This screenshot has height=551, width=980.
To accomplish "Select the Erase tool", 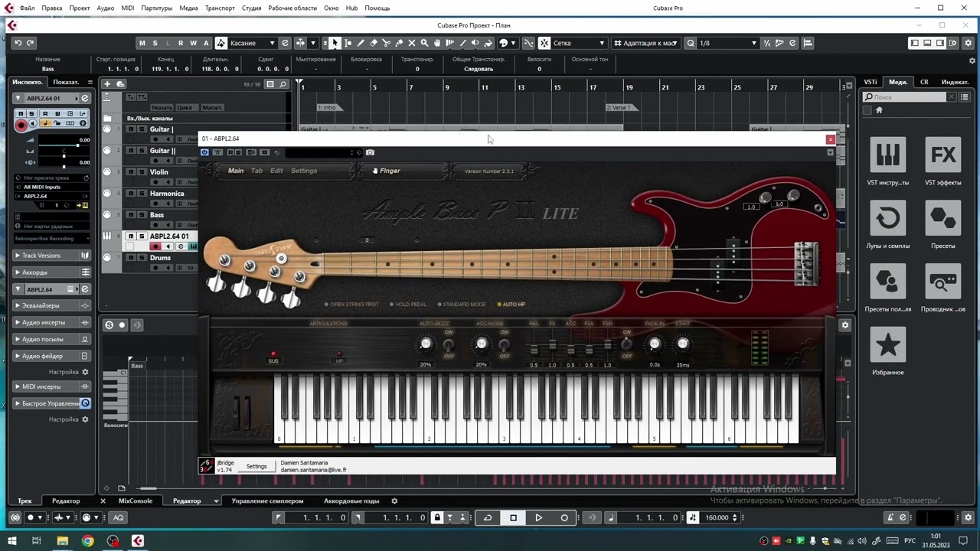I will click(374, 43).
